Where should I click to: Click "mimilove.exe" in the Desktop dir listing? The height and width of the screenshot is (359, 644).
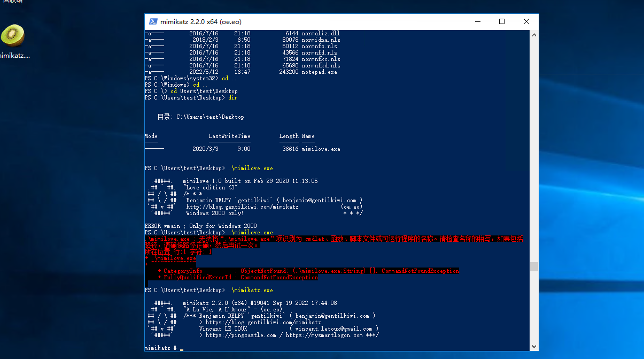[x=321, y=149]
